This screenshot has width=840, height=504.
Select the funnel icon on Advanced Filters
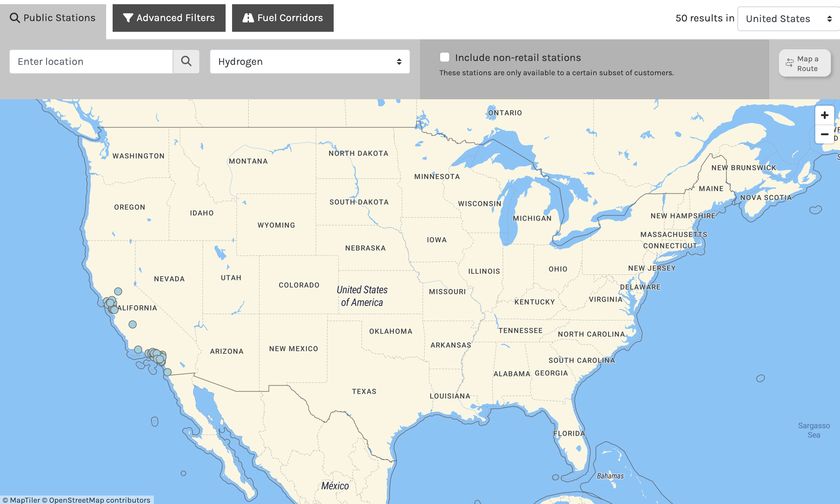(128, 18)
